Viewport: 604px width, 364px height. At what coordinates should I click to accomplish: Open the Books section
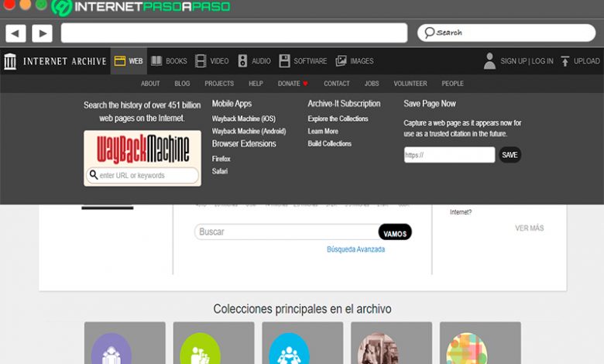coord(169,61)
